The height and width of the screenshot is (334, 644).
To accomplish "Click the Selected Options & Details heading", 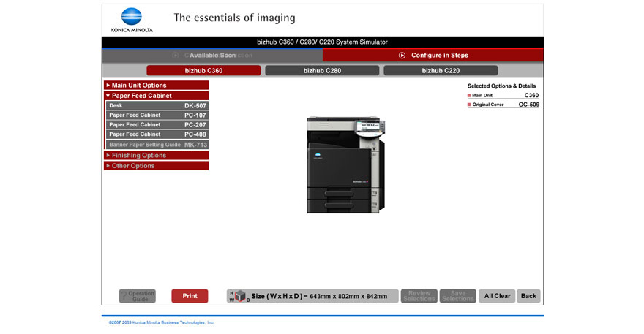I will pyautogui.click(x=501, y=86).
